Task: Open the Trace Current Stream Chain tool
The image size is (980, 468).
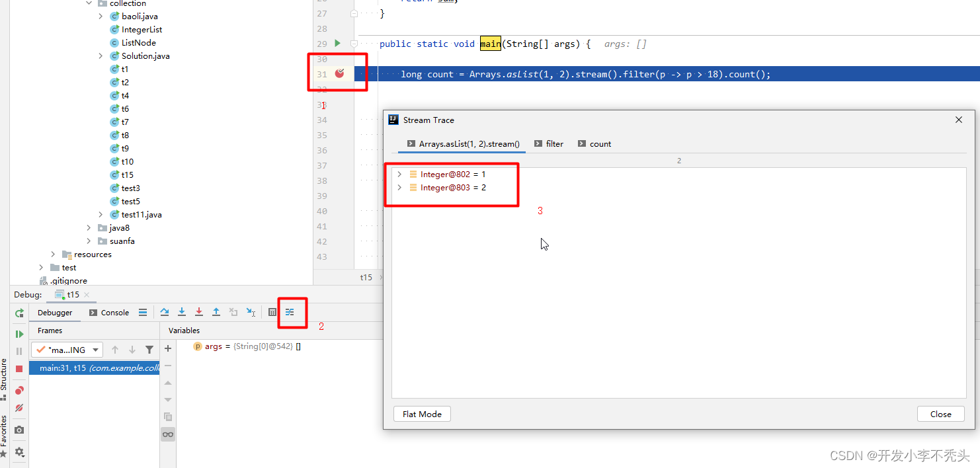Action: pos(291,312)
